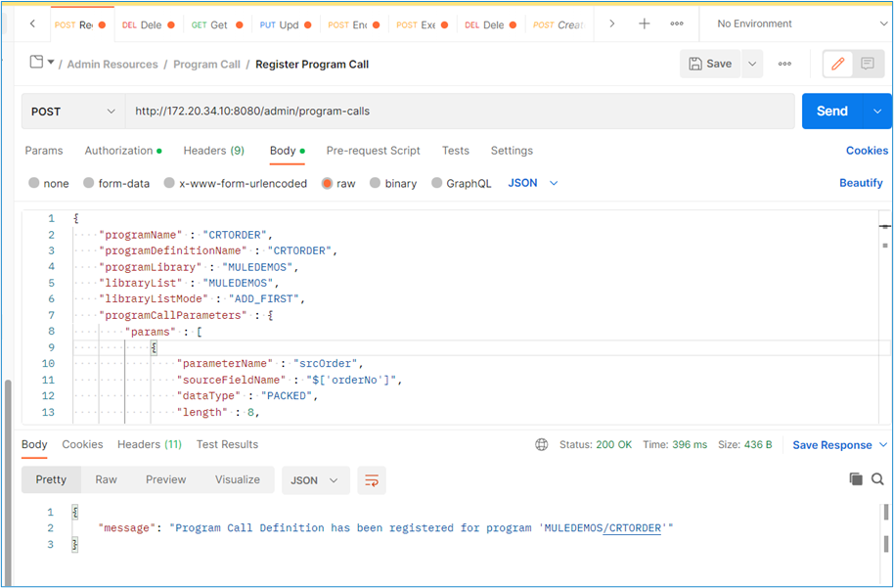Screen dimensions: 894x588
Task: Click the network globe icon near Status
Action: tap(542, 445)
